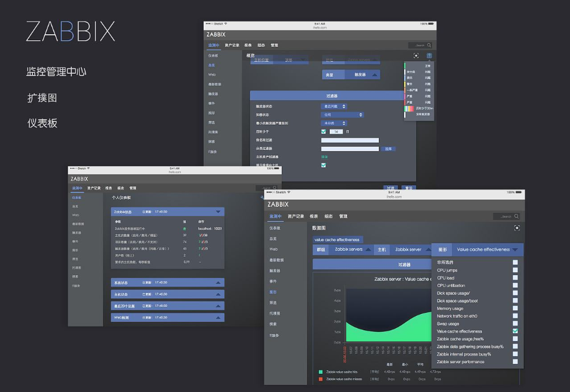The width and height of the screenshot is (570, 392).
Task: Check the Zabbix server performance checkbox
Action: click(515, 361)
